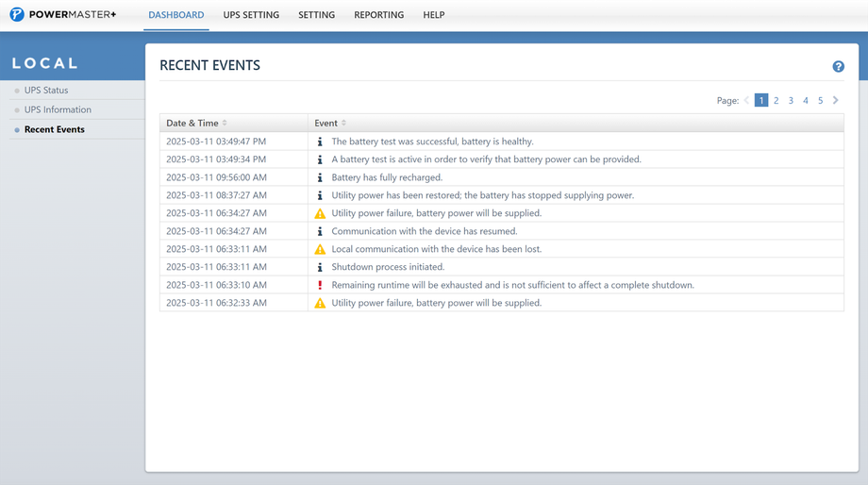Click the PowerMaster+ logo icon
This screenshot has width=868, height=485.
(x=17, y=14)
